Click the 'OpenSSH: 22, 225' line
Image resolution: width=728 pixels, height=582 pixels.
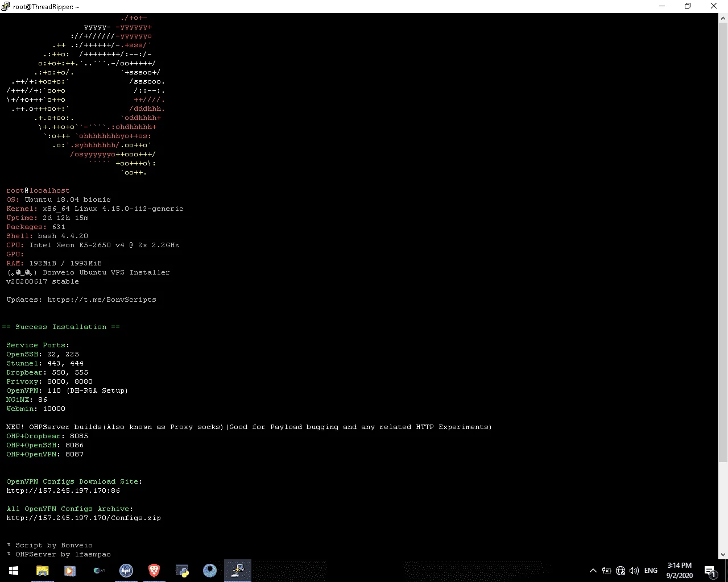43,354
